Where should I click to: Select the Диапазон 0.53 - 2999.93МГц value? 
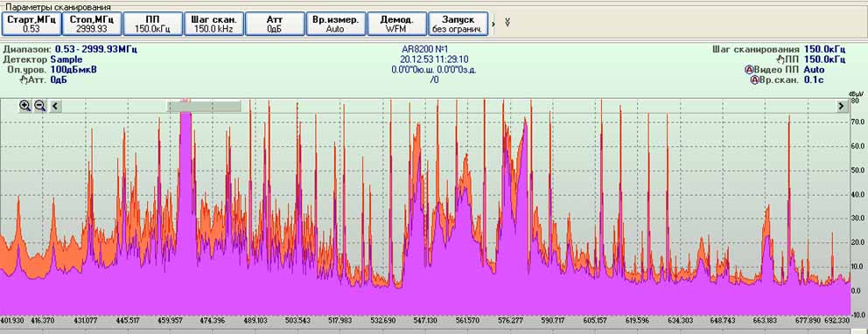coord(95,49)
